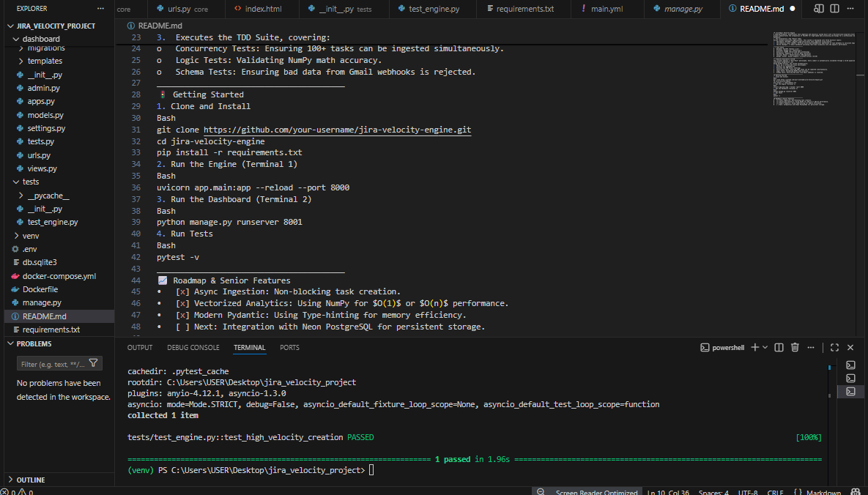This screenshot has width=868, height=495.
Task: Split the editor right
Action: 837,9
